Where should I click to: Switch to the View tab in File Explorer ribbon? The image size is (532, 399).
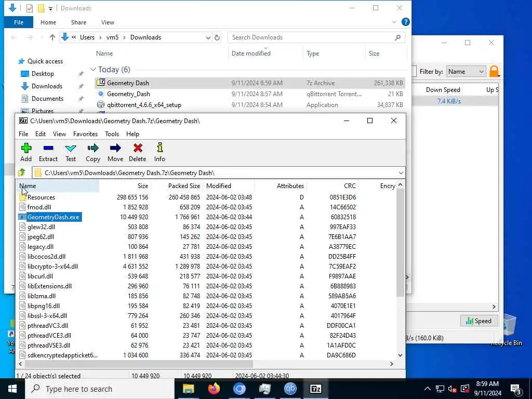tap(108, 22)
